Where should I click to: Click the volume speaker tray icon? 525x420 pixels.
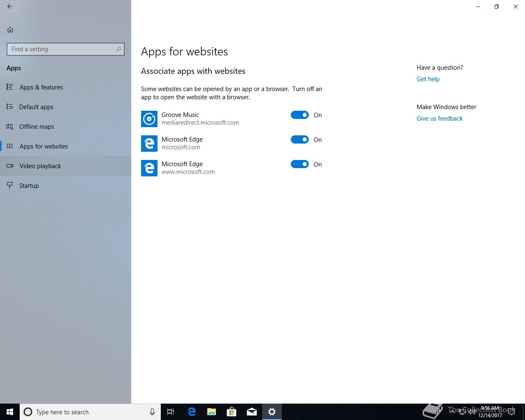(472, 412)
